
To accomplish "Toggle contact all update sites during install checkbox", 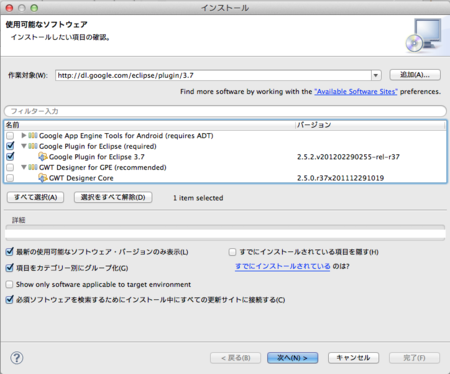I will [10, 300].
